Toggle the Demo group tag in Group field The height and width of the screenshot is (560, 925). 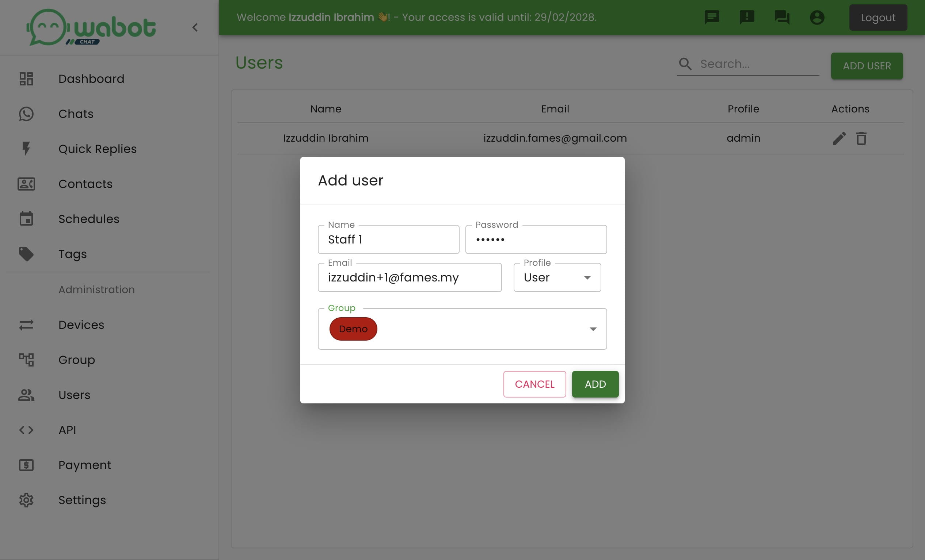[x=354, y=329]
